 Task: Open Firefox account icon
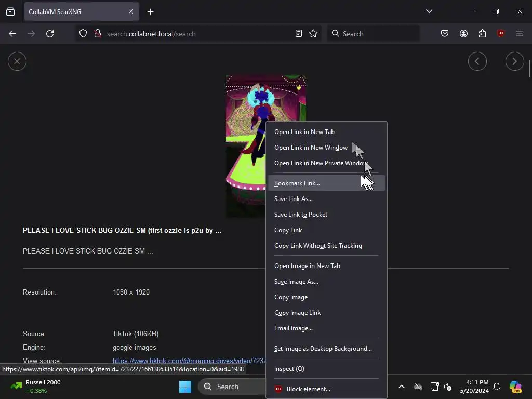pyautogui.click(x=463, y=34)
